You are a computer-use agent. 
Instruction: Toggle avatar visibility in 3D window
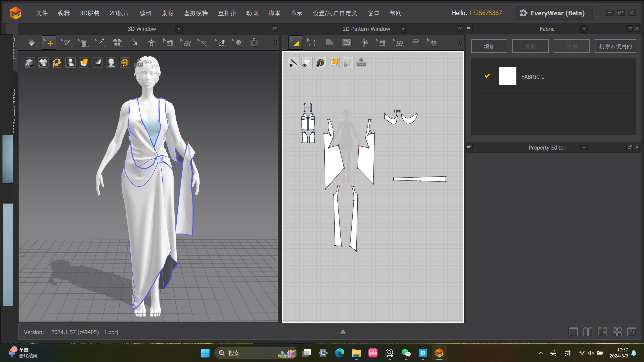[70, 63]
